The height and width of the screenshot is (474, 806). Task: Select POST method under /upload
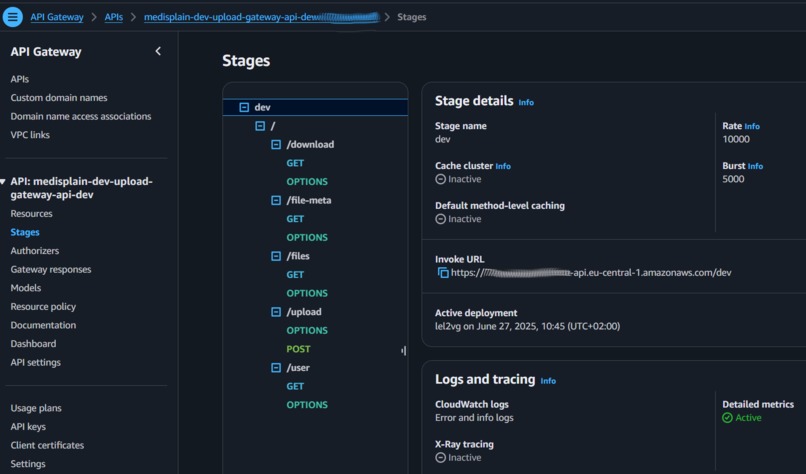pyautogui.click(x=298, y=349)
